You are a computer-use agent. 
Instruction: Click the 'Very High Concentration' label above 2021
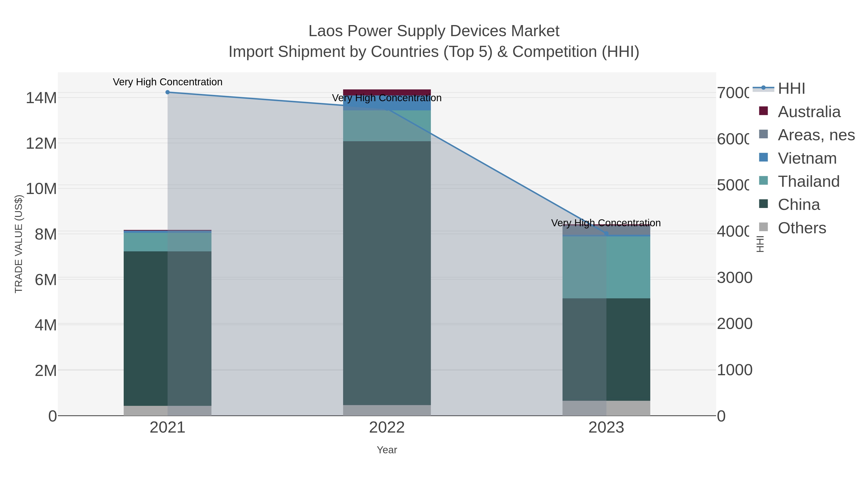168,82
